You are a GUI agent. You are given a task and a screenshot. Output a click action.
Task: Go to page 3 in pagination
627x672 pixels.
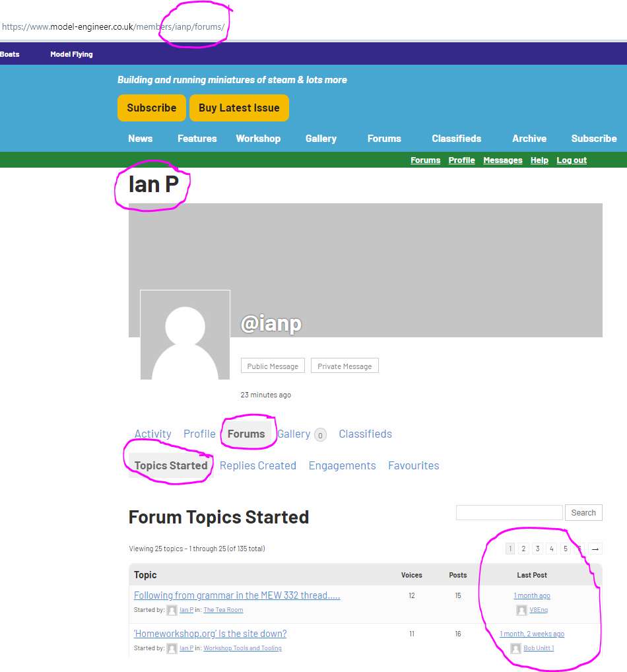[537, 549]
